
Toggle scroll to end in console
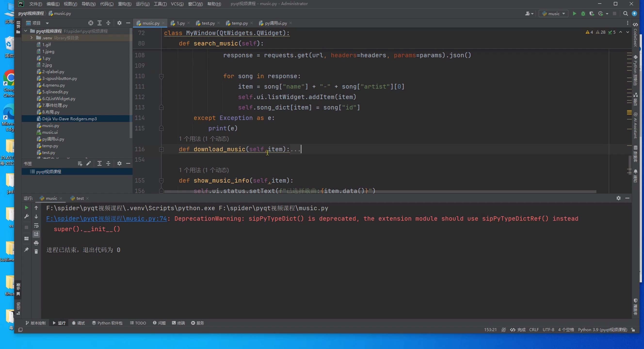click(x=36, y=234)
